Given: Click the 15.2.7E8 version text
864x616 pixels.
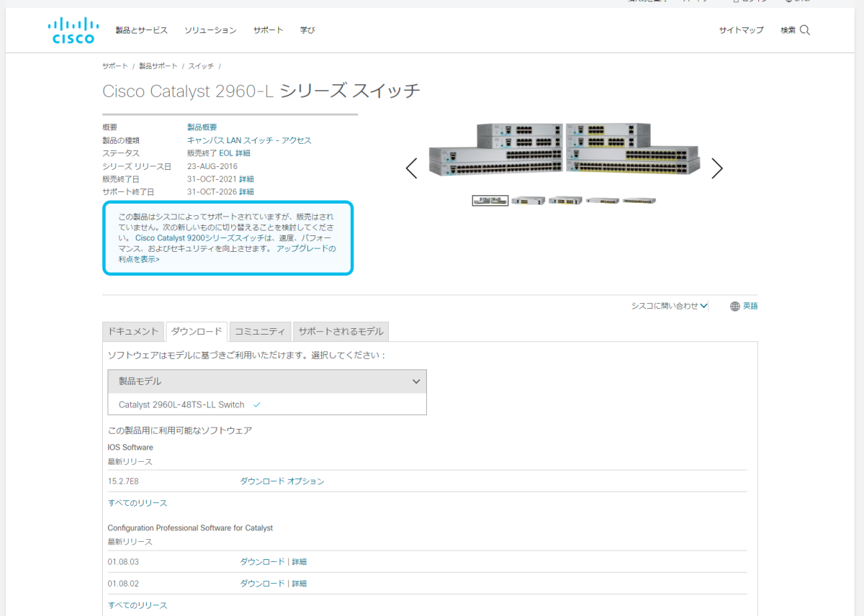Looking at the screenshot, I should [123, 481].
